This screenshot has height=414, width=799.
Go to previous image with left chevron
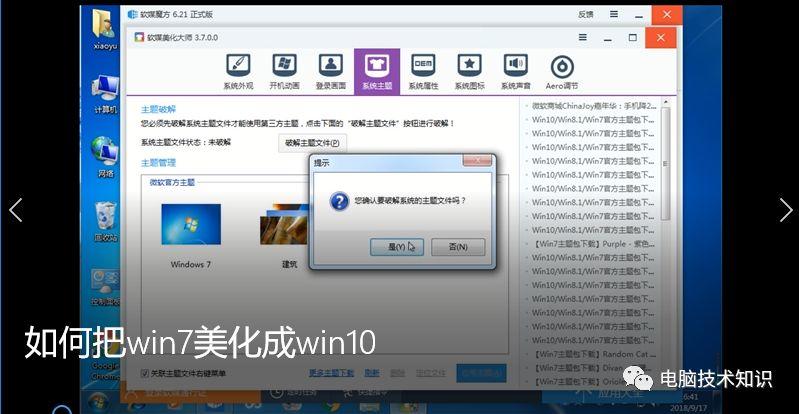tap(16, 210)
